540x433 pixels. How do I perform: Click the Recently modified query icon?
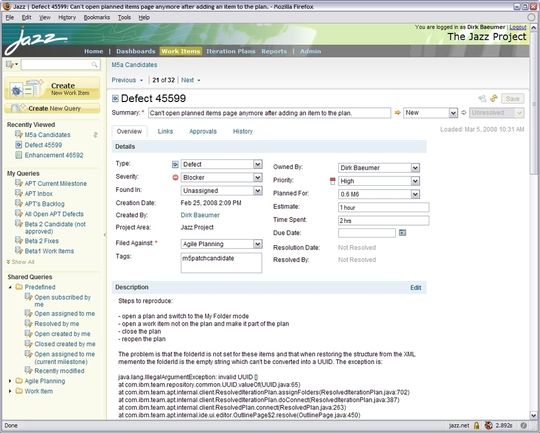(x=29, y=370)
